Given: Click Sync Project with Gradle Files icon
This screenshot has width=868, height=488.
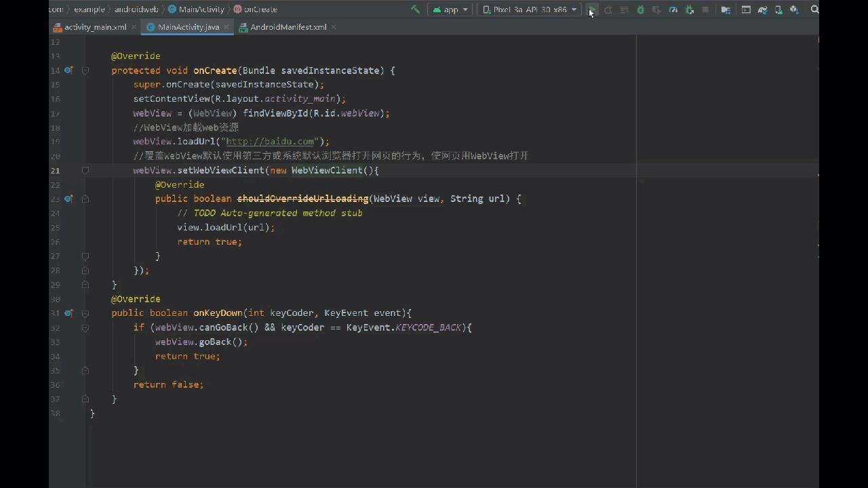Looking at the screenshot, I should tap(762, 9).
